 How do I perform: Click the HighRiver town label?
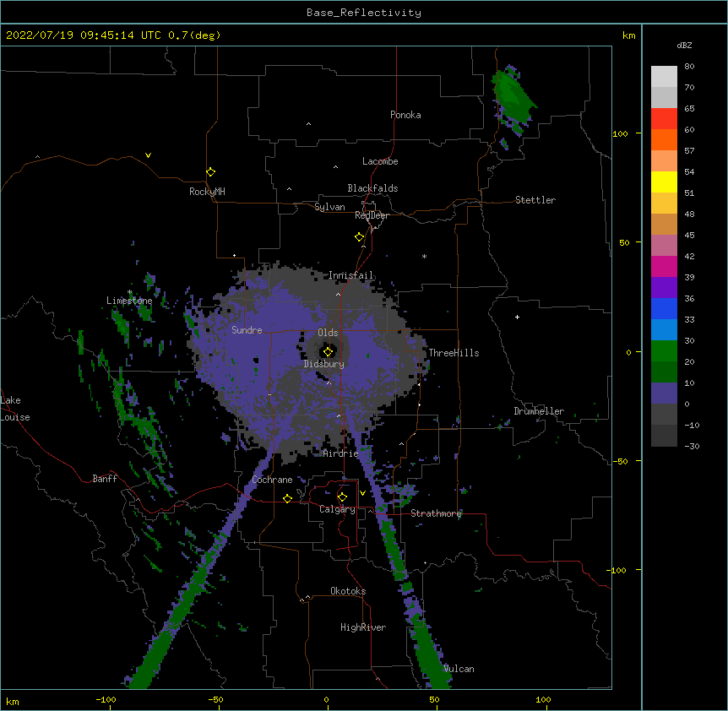tap(363, 627)
